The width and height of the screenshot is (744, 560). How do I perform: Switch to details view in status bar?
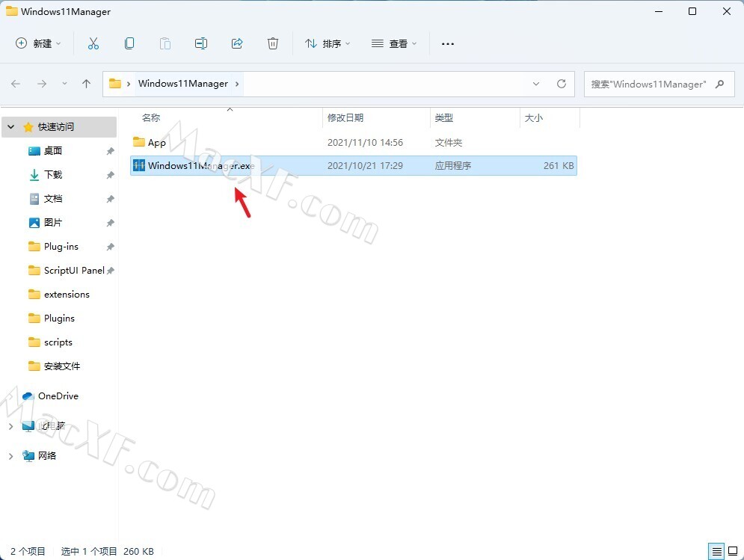(716, 552)
